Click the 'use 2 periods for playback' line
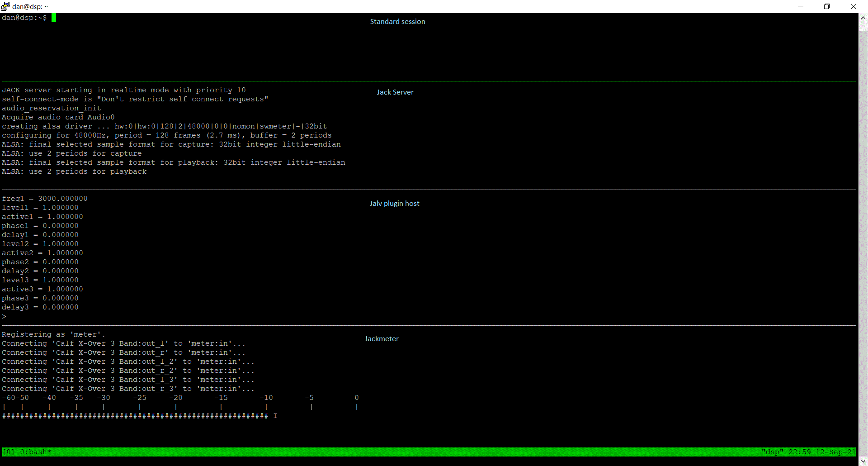868x466 pixels. pyautogui.click(x=74, y=171)
